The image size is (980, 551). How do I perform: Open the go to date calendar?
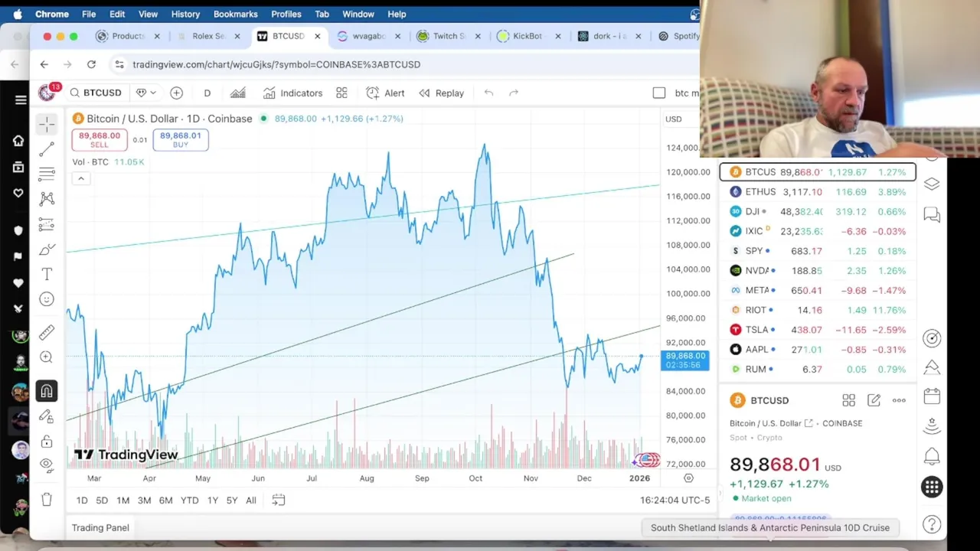tap(279, 500)
